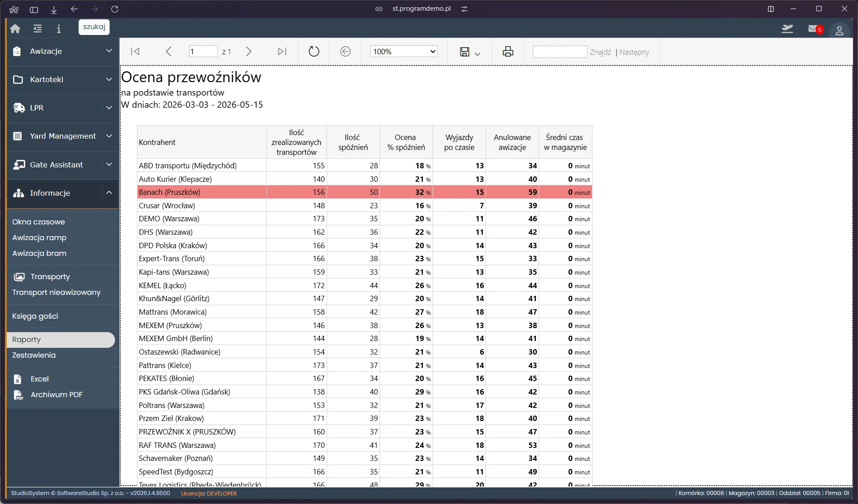The image size is (858, 504).
Task: Click the st.programdemo.pl address bar
Action: pyautogui.click(x=422, y=9)
